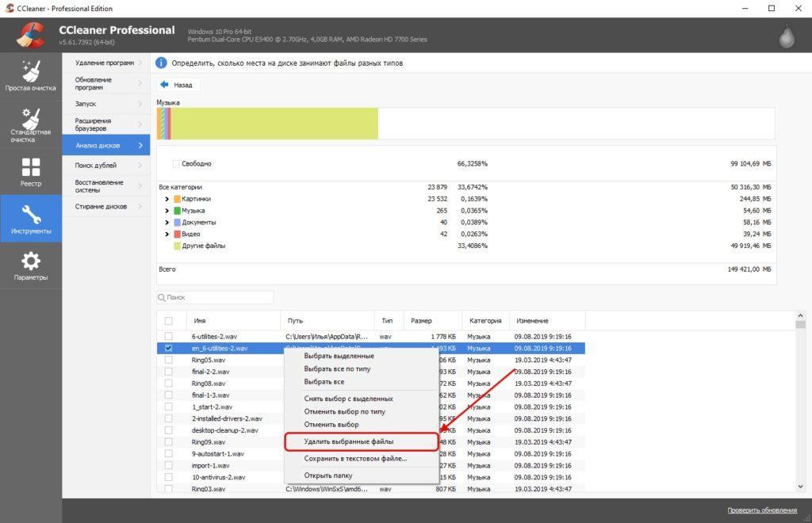Image resolution: width=812 pixels, height=523 pixels.
Task: Click file list scrollbar up arrow
Action: (801, 315)
